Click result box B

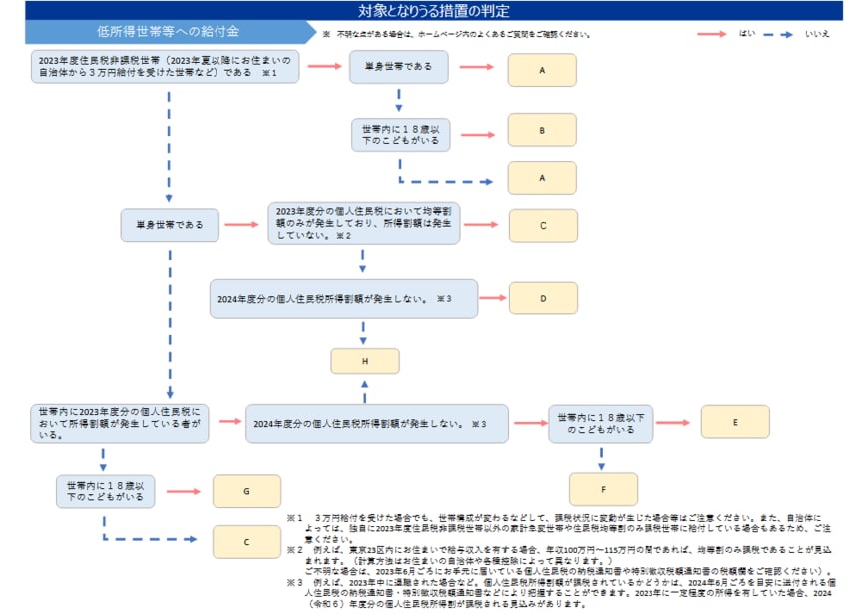click(542, 129)
